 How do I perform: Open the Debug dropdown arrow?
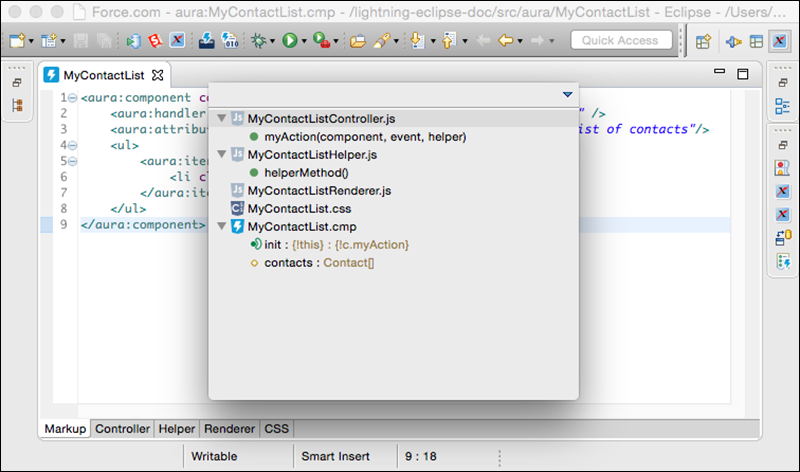pyautogui.click(x=272, y=41)
